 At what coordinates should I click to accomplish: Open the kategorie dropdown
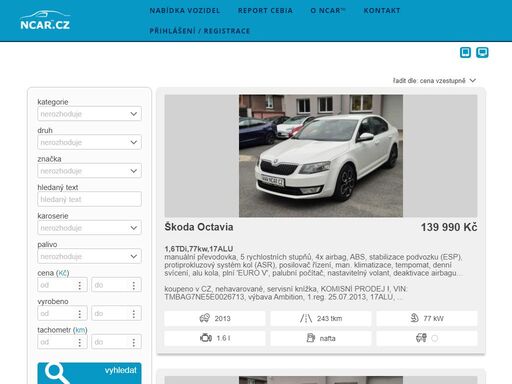point(89,114)
